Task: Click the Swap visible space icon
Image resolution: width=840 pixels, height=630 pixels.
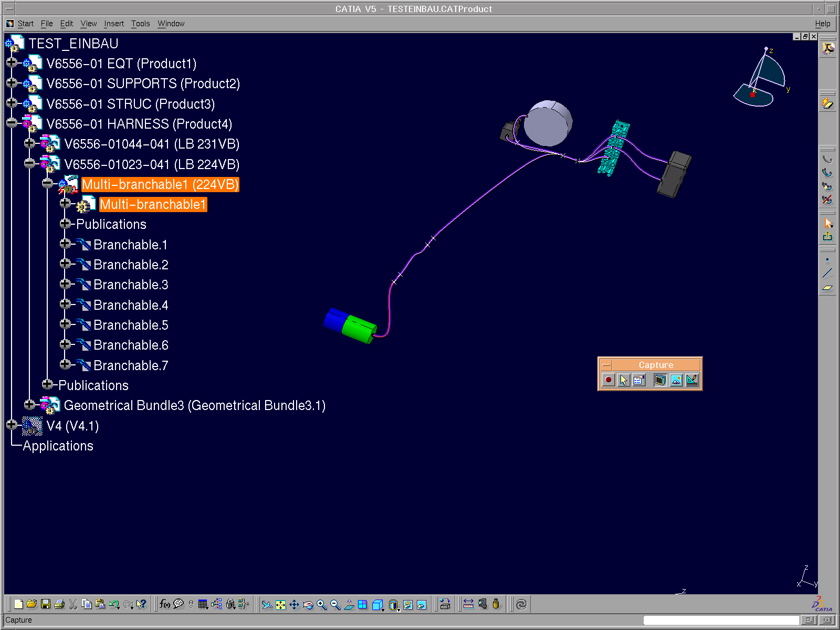Action: click(x=422, y=605)
